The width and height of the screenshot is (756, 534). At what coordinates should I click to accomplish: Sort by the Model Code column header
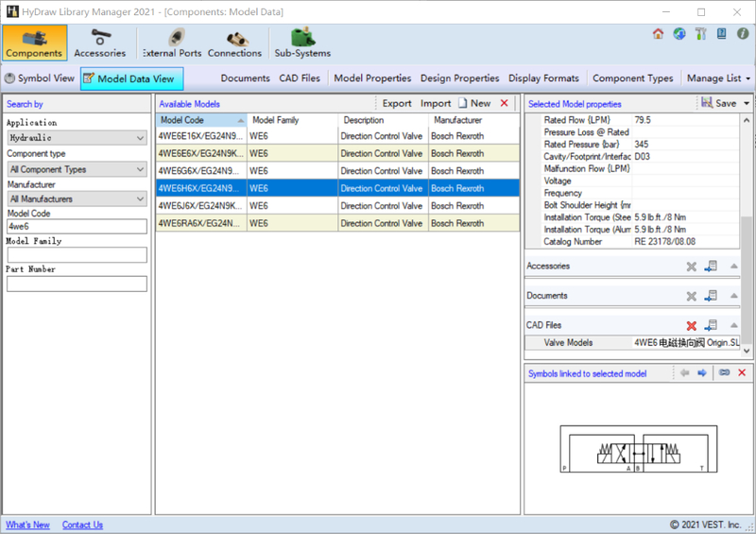[x=201, y=120]
